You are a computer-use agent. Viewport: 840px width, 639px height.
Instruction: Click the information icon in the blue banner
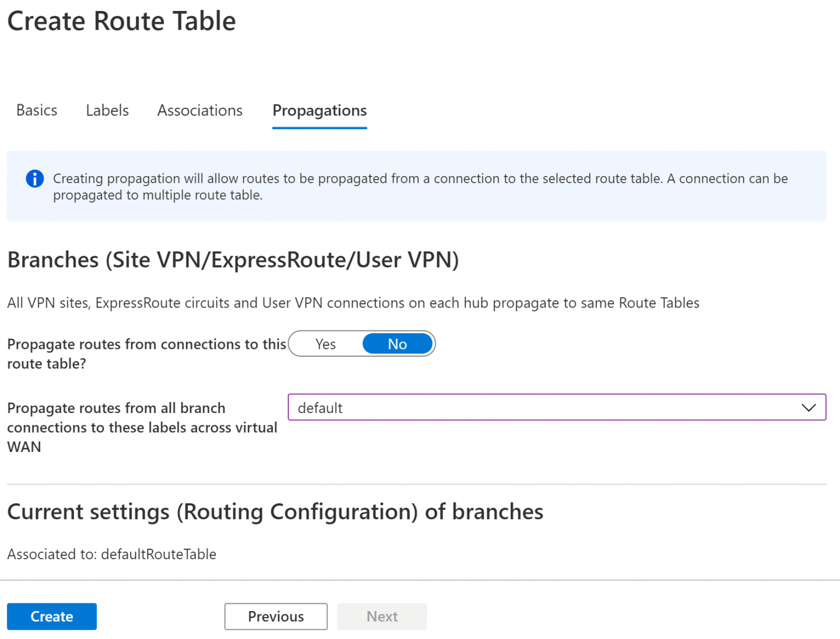point(34,178)
